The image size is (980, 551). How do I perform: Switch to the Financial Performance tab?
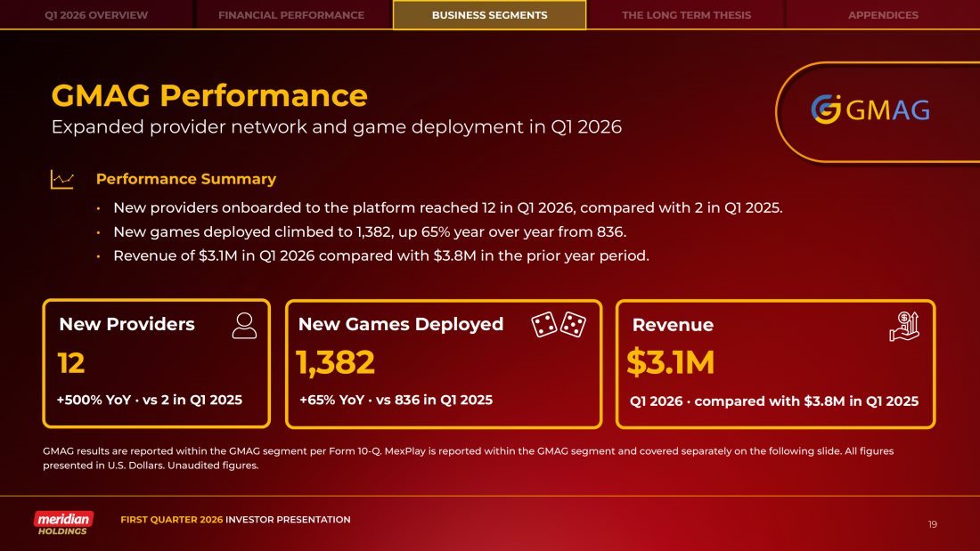coord(291,15)
